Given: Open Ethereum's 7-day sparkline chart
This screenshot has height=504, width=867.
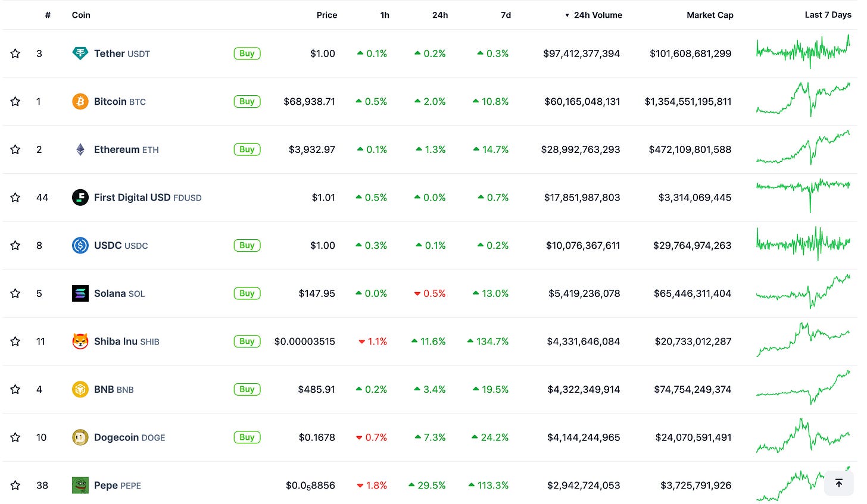Looking at the screenshot, I should (x=803, y=148).
